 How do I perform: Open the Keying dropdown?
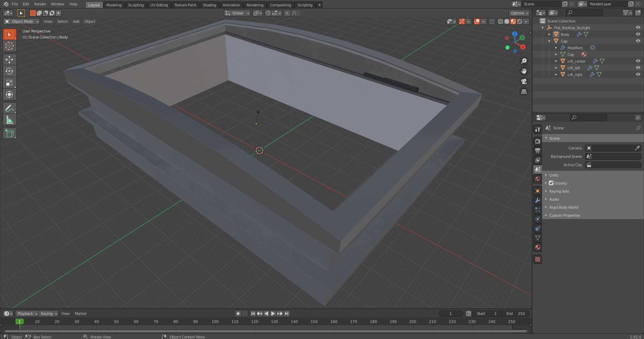tap(48, 314)
